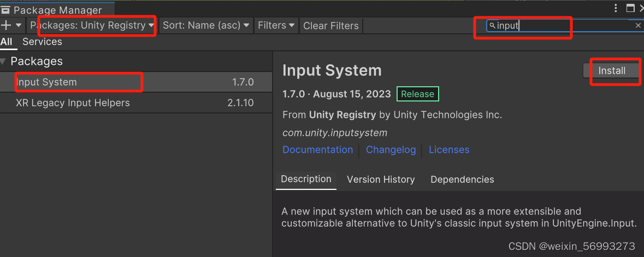Open the three-dot window options menu
The height and width of the screenshot is (257, 644).
616,8
